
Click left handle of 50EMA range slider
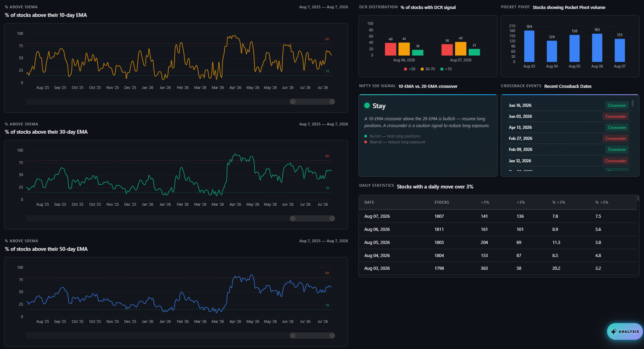point(293,336)
